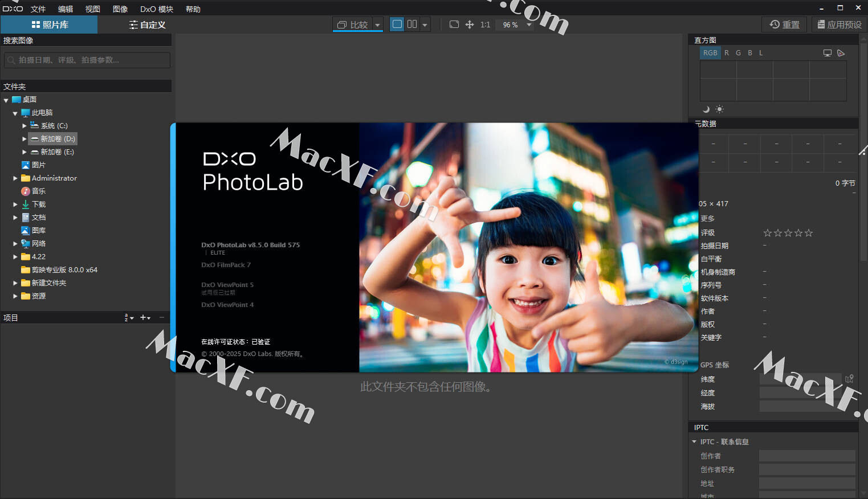The width and height of the screenshot is (868, 499).
Task: Select single image view mode icon
Action: click(x=397, y=24)
